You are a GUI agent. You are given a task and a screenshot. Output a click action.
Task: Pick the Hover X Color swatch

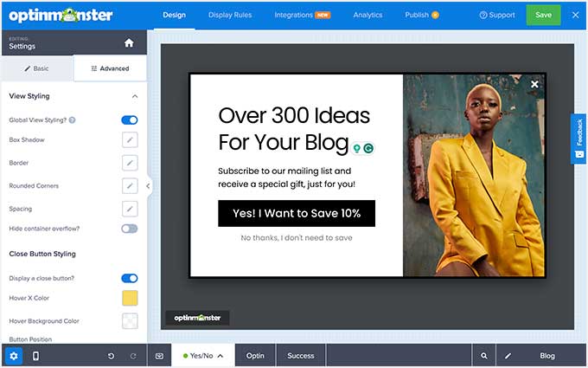tap(130, 299)
